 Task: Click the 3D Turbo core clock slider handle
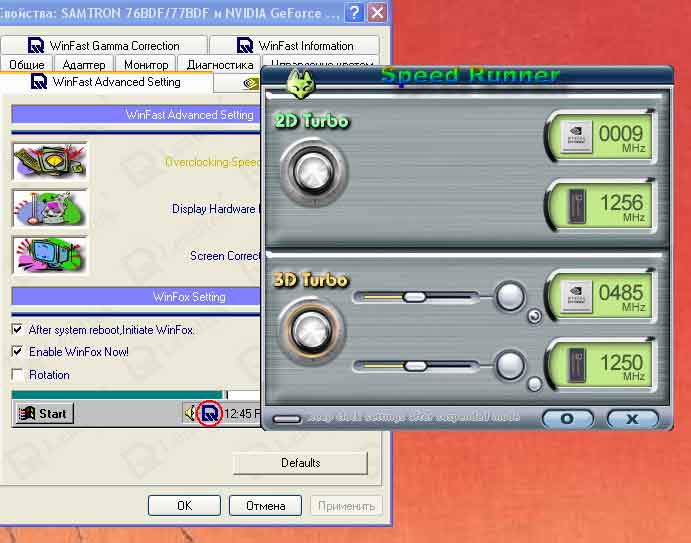415,297
